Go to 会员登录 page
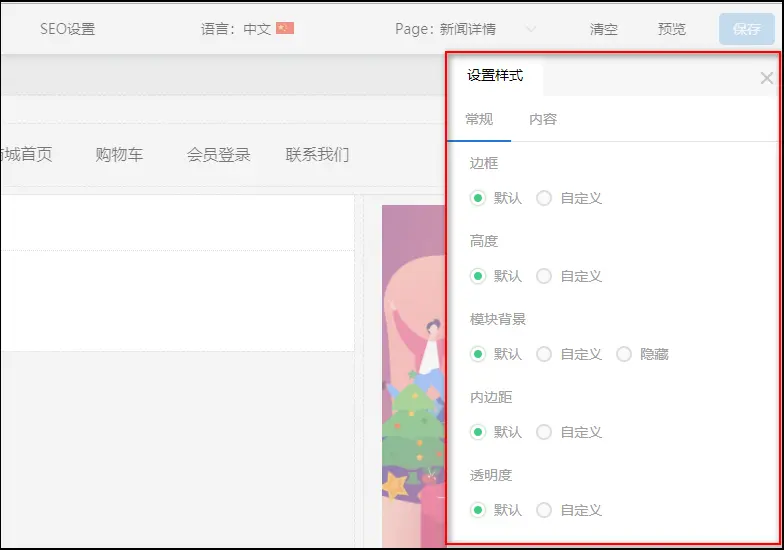Viewport: 784px width, 550px height. pyautogui.click(x=218, y=154)
